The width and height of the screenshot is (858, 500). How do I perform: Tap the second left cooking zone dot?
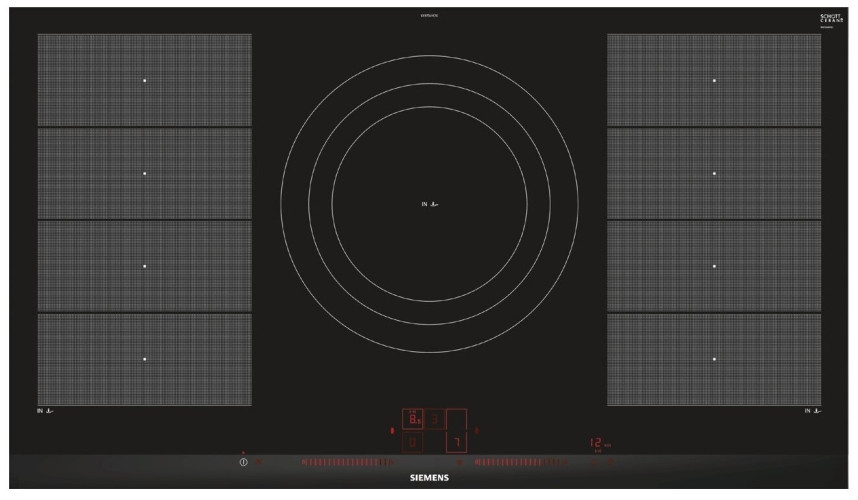coord(144,173)
